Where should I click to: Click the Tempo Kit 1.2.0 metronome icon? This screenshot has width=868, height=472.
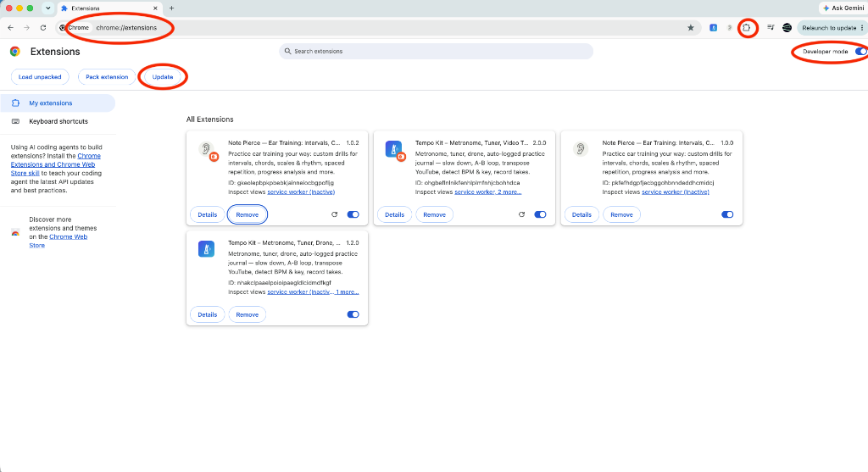[207, 249]
